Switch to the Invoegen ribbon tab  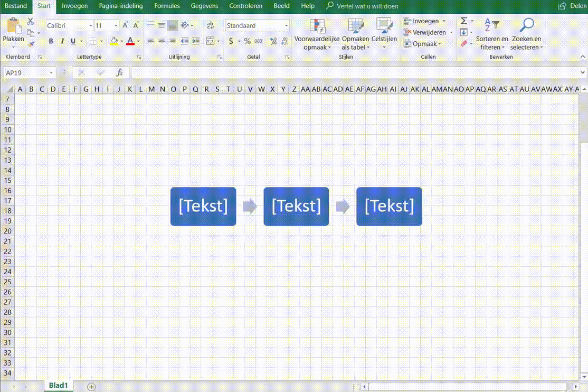74,6
